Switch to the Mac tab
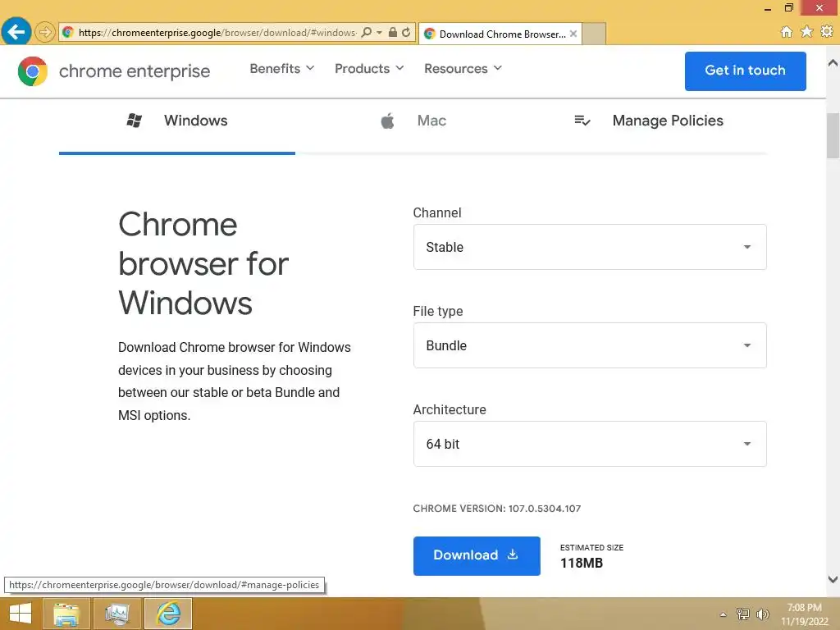840x630 pixels. 413,121
